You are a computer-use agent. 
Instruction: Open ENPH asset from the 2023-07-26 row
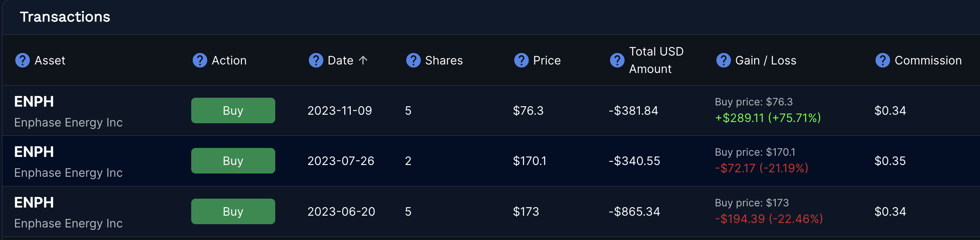(x=34, y=152)
